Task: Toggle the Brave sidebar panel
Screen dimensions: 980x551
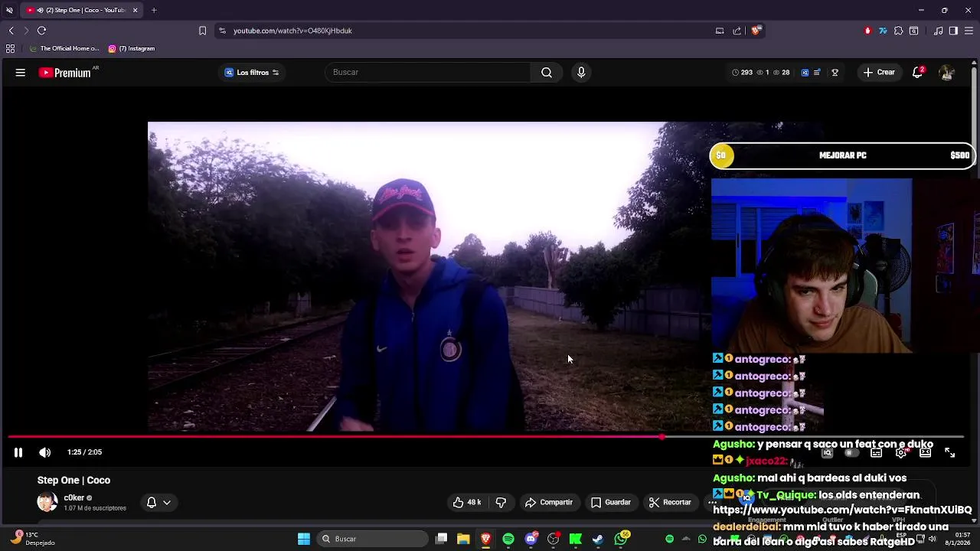Action: pos(953,31)
